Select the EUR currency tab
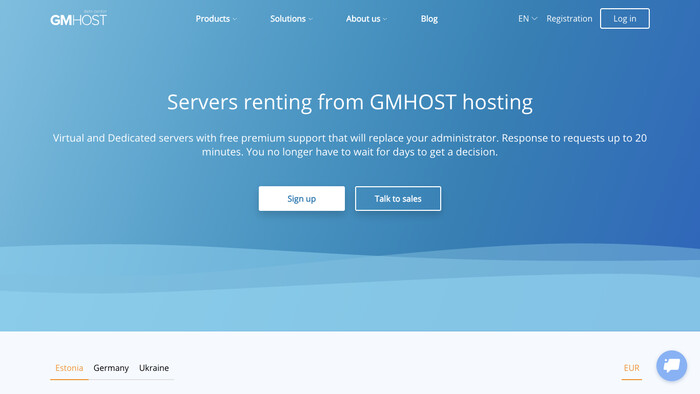The image size is (700, 394). tap(631, 368)
